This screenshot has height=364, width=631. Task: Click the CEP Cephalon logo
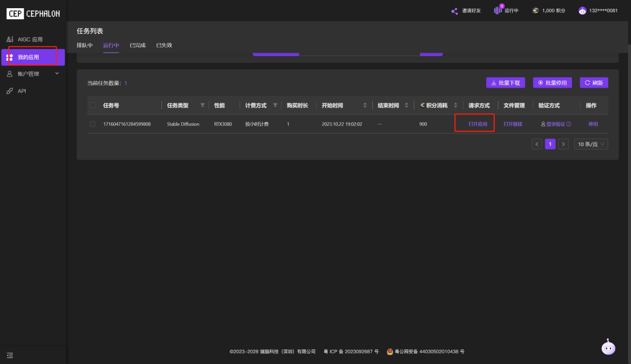[x=33, y=13]
